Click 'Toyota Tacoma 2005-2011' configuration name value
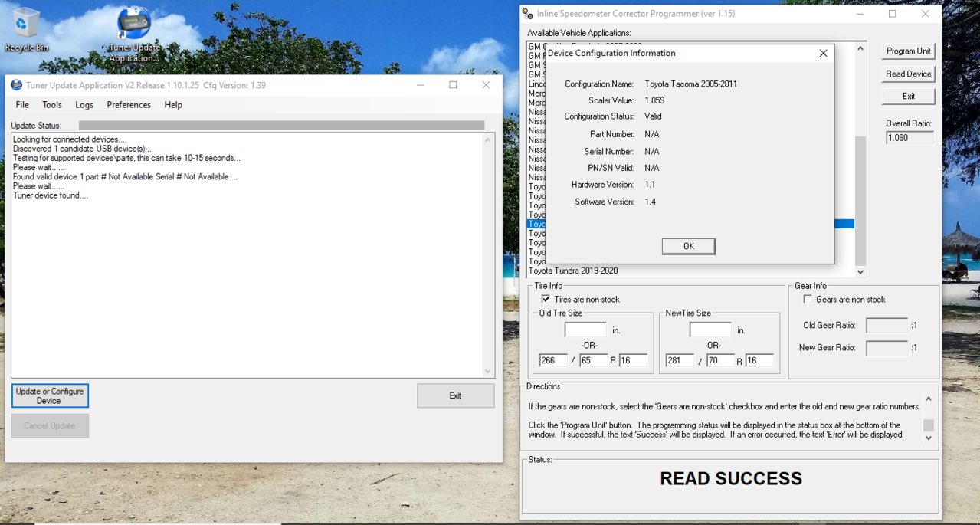The height and width of the screenshot is (525, 980). pyautogui.click(x=690, y=84)
